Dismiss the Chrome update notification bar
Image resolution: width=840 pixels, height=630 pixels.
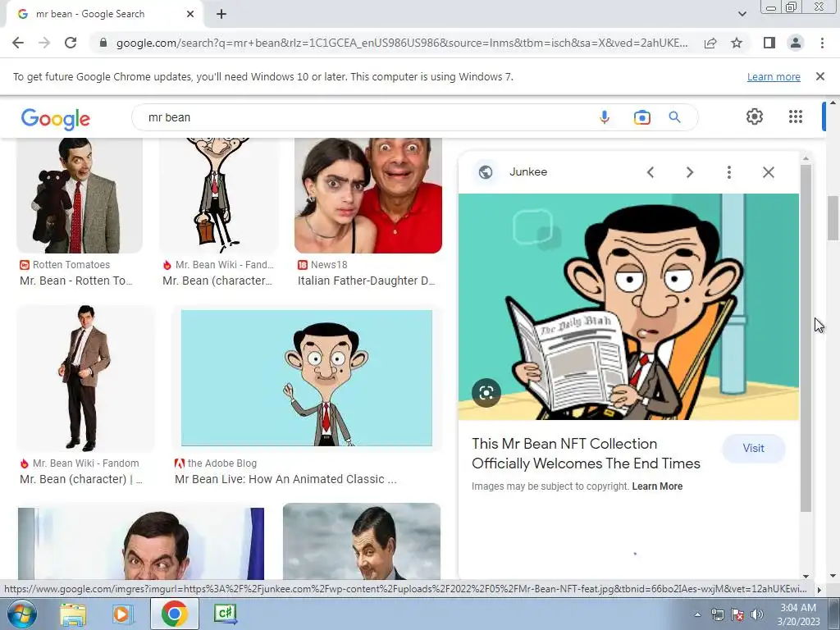820,76
